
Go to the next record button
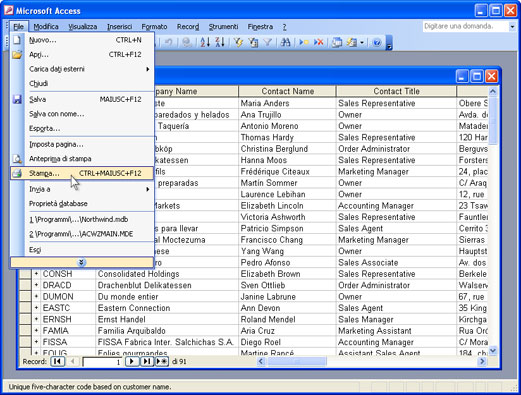[x=132, y=362]
